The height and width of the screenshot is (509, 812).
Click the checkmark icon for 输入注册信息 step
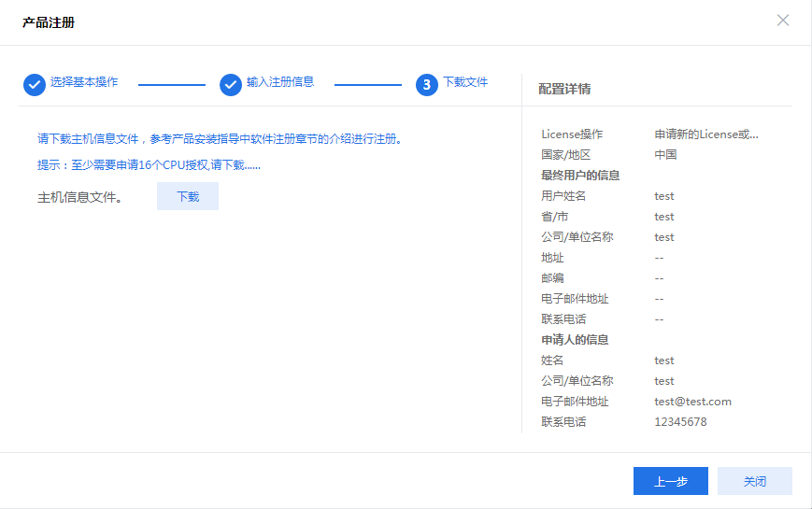pyautogui.click(x=231, y=85)
